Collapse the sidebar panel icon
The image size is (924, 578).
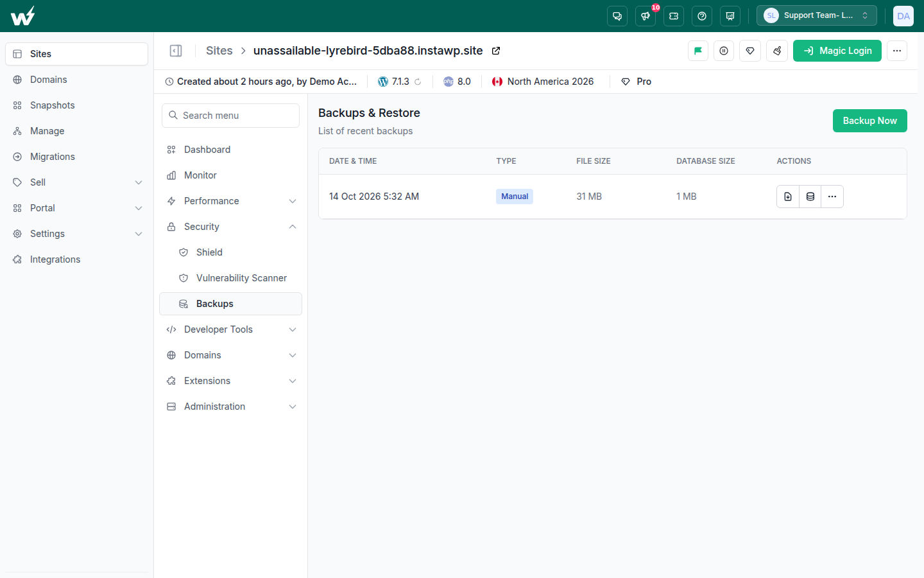pos(176,51)
